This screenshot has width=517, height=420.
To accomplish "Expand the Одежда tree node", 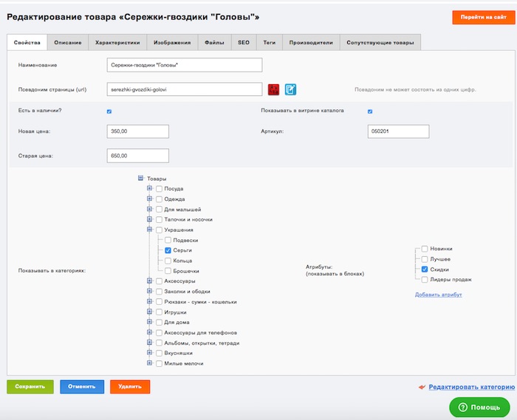I will click(x=149, y=199).
